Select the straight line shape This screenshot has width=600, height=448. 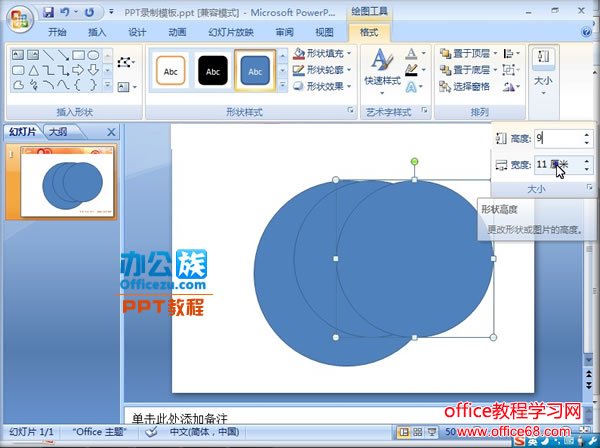pos(48,55)
